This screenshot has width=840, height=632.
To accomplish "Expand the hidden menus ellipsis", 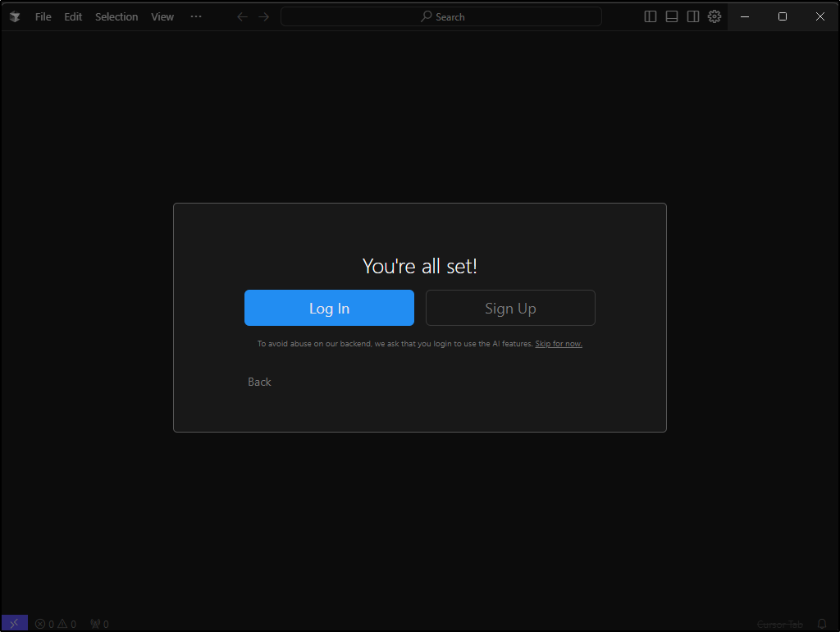I will click(196, 16).
